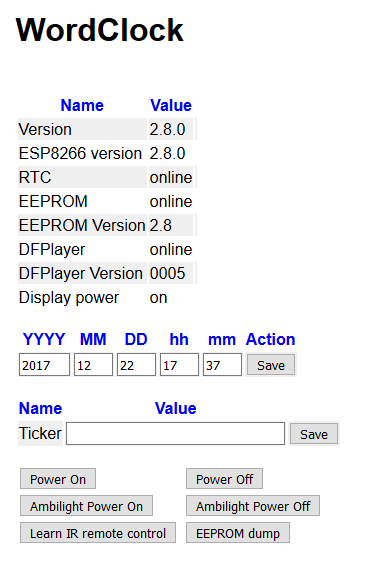Click the WordClock page heading
Image resolution: width=373 pixels, height=564 pixels.
click(x=100, y=30)
